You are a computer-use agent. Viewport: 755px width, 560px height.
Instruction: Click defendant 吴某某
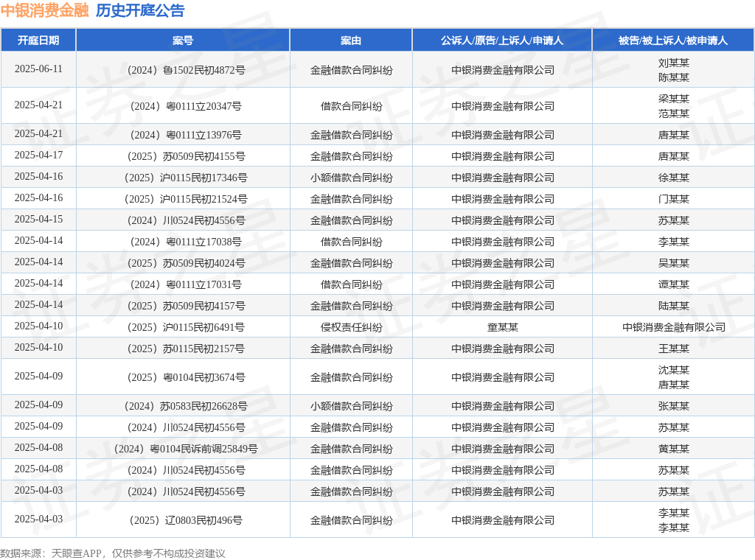coord(674,263)
